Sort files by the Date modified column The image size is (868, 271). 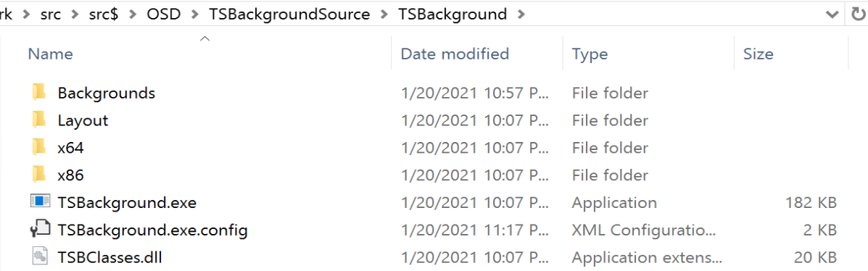pos(455,54)
